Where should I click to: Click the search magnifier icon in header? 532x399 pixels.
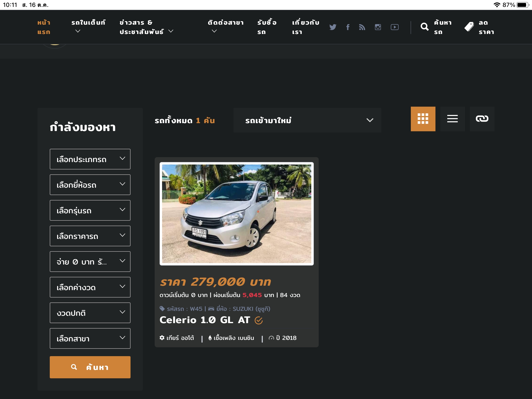click(x=424, y=27)
